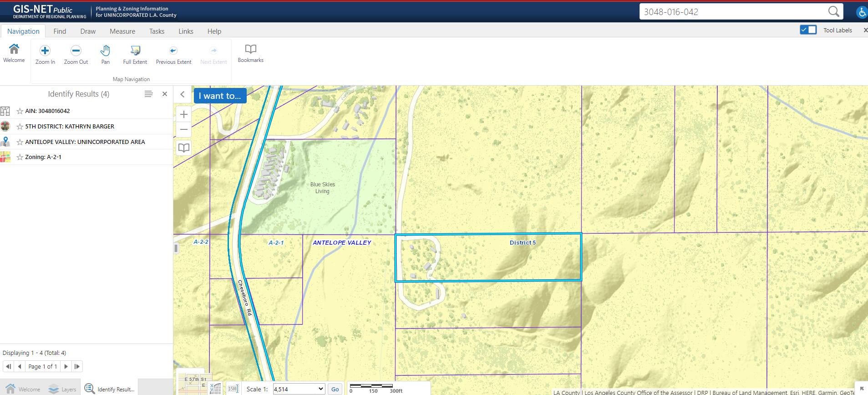Screen dimensions: 868x395
Task: Open the Welcome home tool
Action: coord(14,53)
